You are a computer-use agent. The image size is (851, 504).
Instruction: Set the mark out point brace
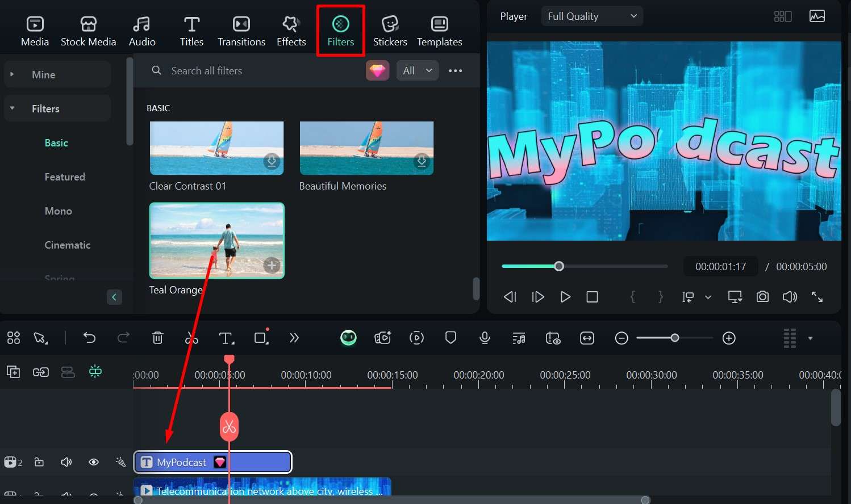tap(660, 297)
